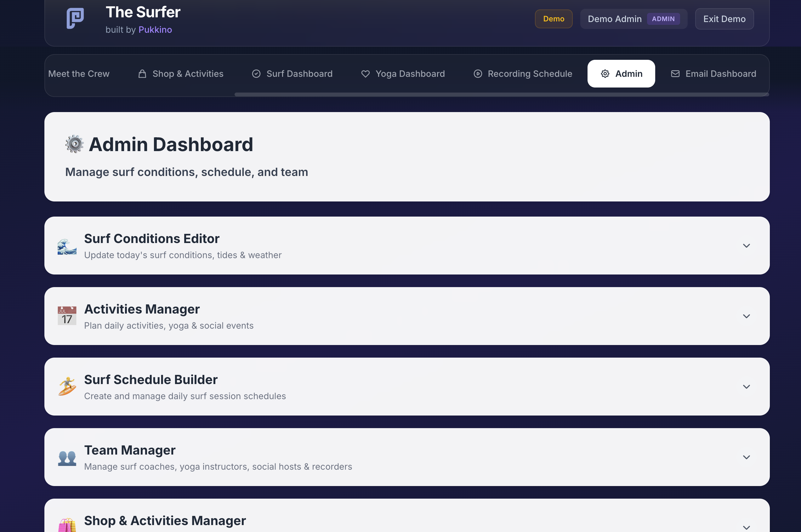Expand the Activities Manager panel
The width and height of the screenshot is (801, 532).
pos(747,316)
